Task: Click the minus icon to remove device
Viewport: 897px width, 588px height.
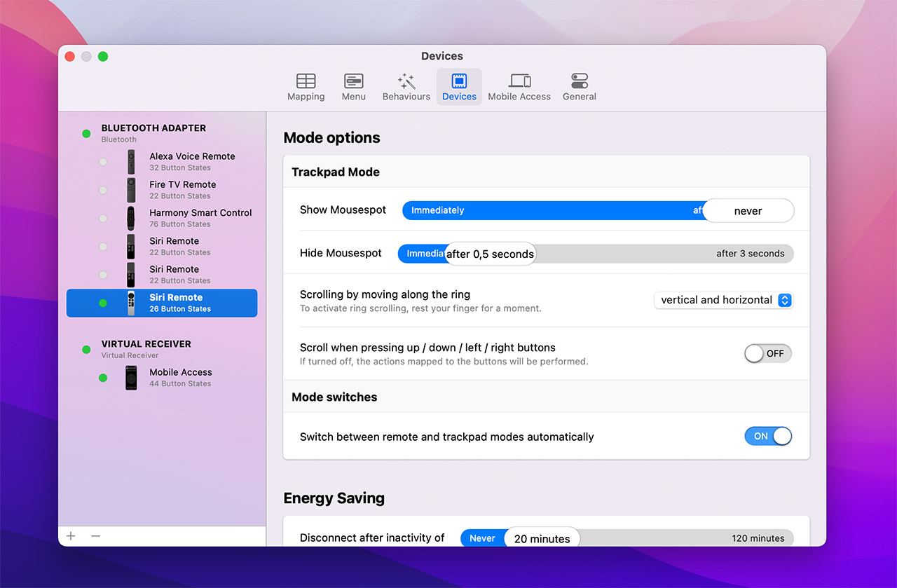Action: (96, 536)
